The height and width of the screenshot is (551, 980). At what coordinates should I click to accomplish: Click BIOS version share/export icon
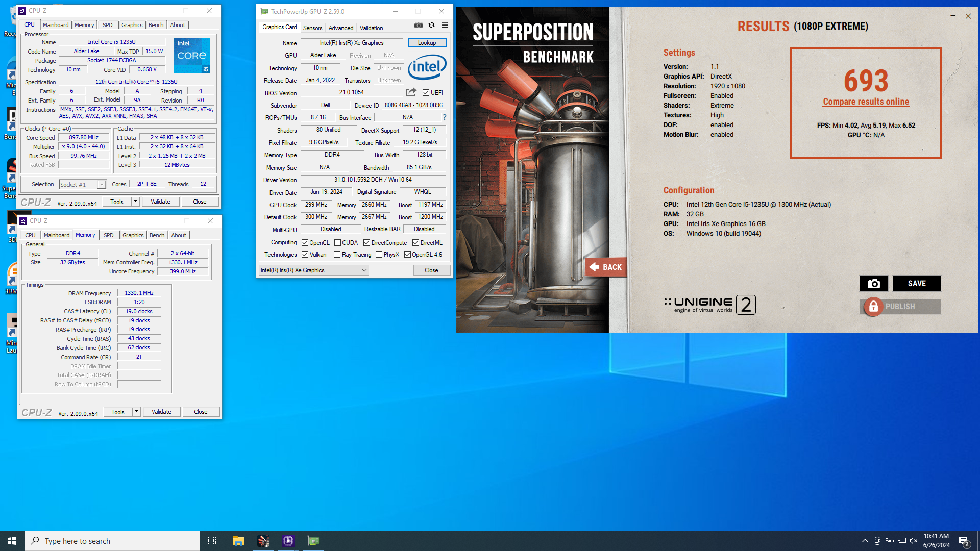(x=411, y=92)
